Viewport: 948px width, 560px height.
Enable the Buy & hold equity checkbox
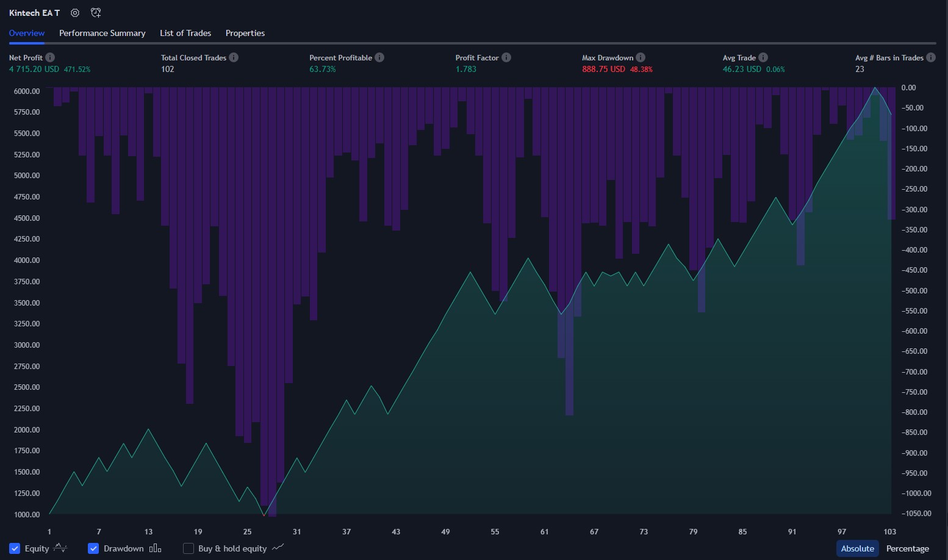(189, 548)
